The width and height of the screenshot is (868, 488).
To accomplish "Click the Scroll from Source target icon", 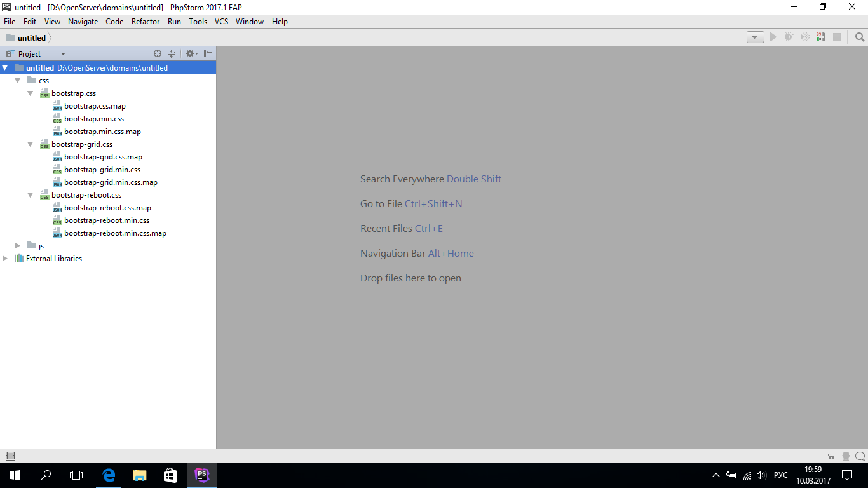I will click(x=158, y=54).
